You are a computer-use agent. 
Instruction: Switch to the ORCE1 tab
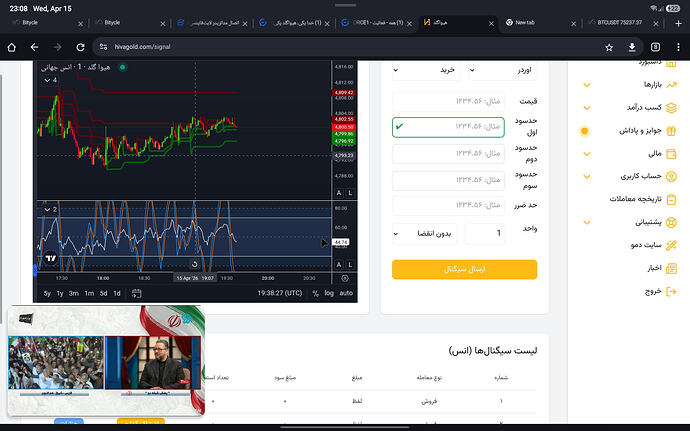point(378,22)
